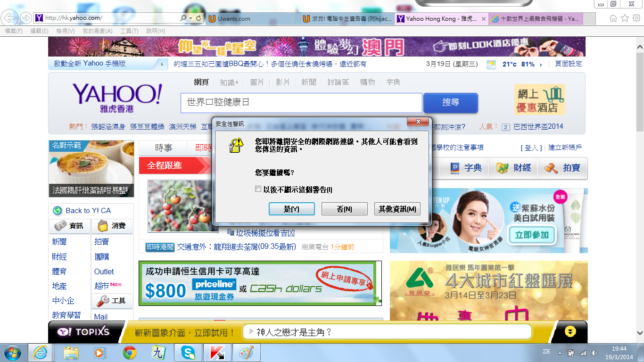
Task: Click the weather icon beside 21°c
Action: (x=491, y=65)
